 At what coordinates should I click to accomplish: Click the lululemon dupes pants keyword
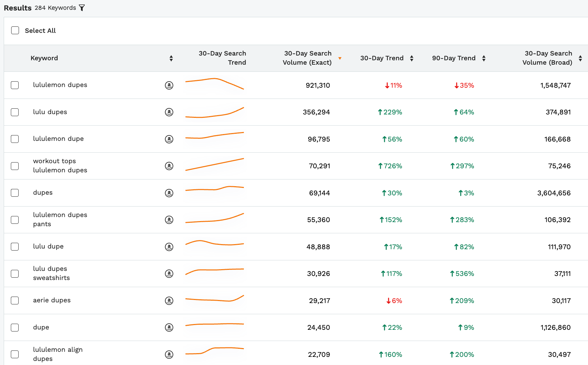click(x=60, y=219)
